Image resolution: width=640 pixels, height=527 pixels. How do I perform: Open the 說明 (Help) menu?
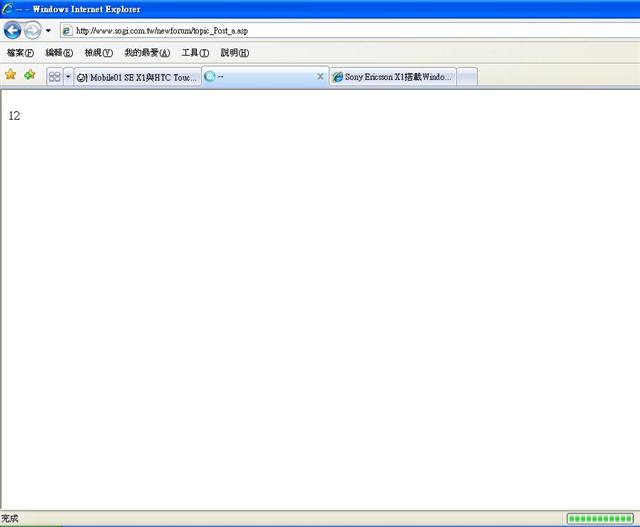[235, 53]
